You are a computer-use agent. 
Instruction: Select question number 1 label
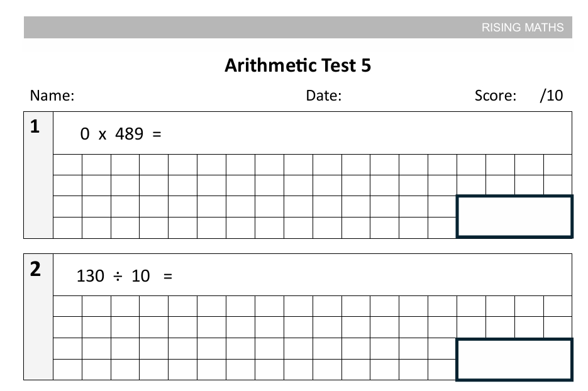click(x=35, y=127)
